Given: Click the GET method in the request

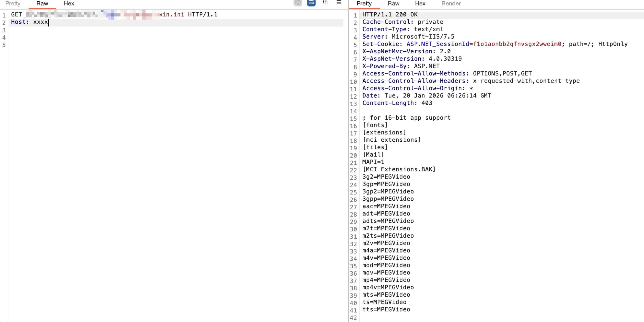Looking at the screenshot, I should click(16, 15).
